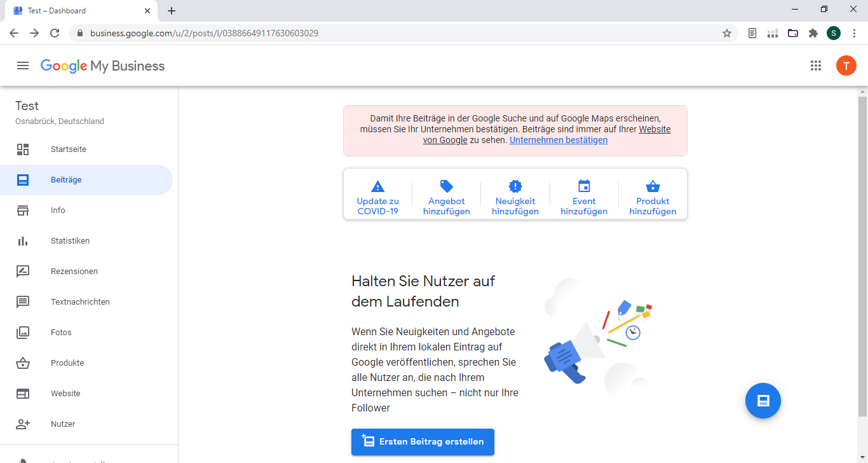Click the Produkt hinzufügen basket icon
Image resolution: width=868 pixels, height=463 pixels.
click(653, 186)
